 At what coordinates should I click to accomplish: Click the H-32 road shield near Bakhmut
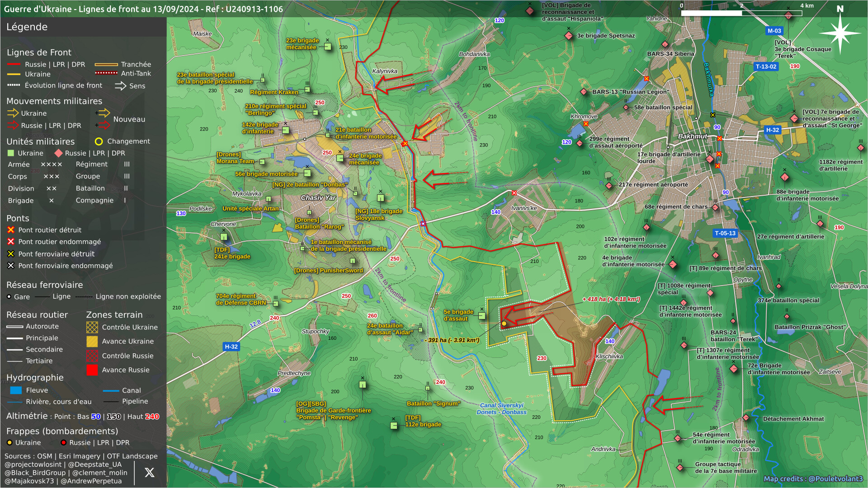click(772, 130)
